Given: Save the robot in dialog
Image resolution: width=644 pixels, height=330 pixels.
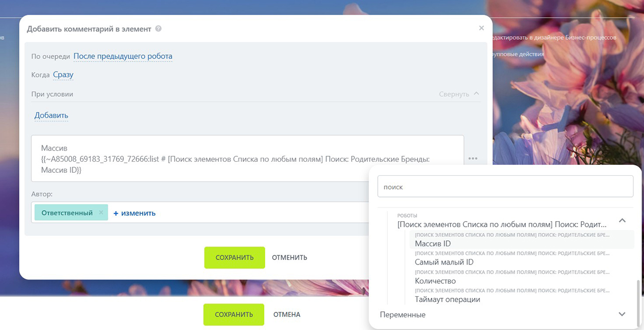Looking at the screenshot, I should click(234, 257).
